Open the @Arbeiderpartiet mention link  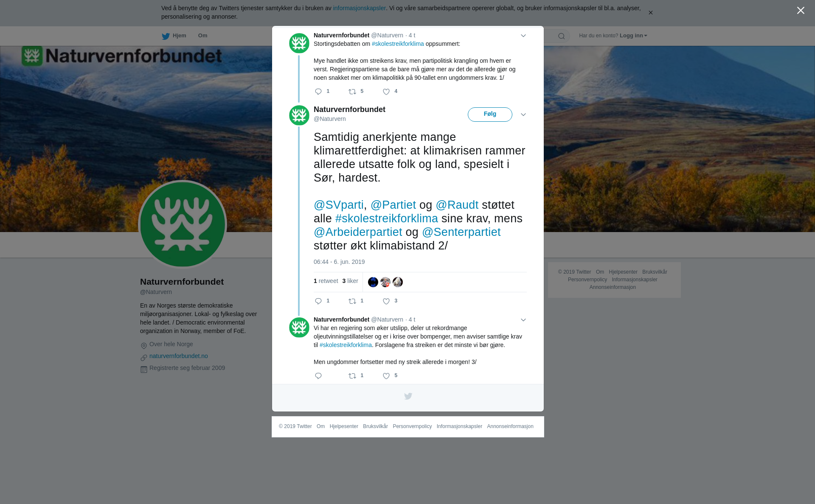click(x=358, y=232)
